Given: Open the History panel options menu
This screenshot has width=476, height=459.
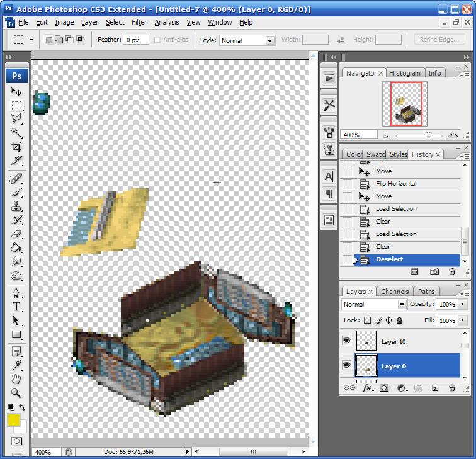Looking at the screenshot, I should (465, 156).
